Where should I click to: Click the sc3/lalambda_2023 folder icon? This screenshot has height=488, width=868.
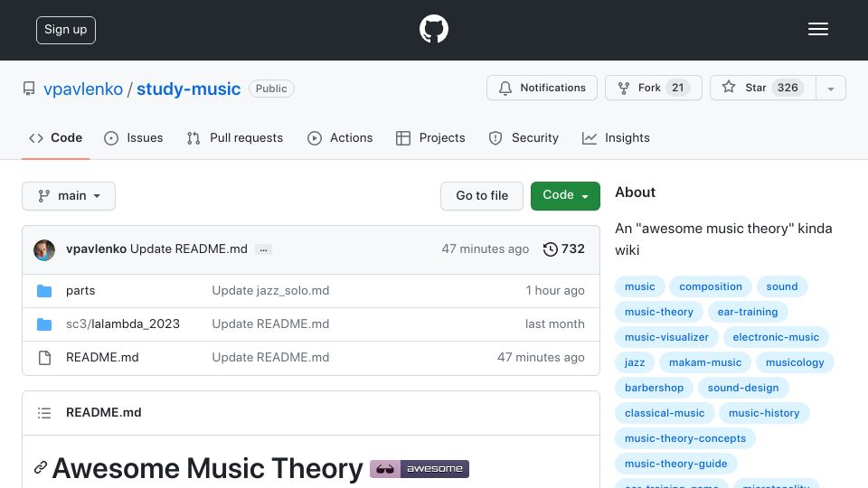click(44, 324)
